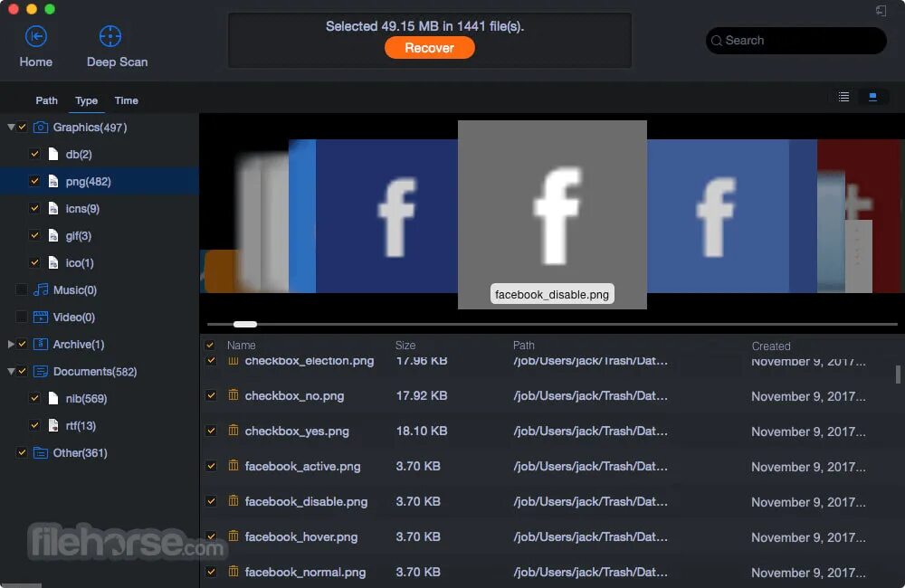905x588 pixels.
Task: Click the Video category icon
Action: (x=41, y=317)
